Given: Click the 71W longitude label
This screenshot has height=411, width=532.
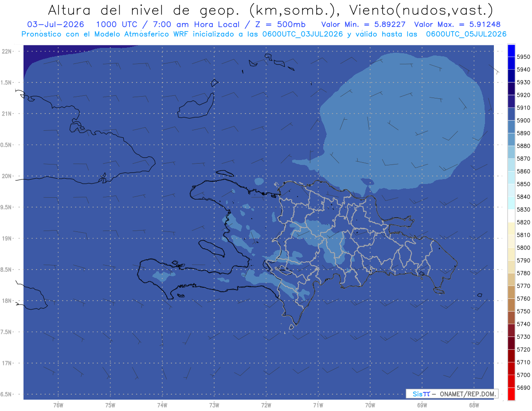Looking at the screenshot, I should [318, 405].
